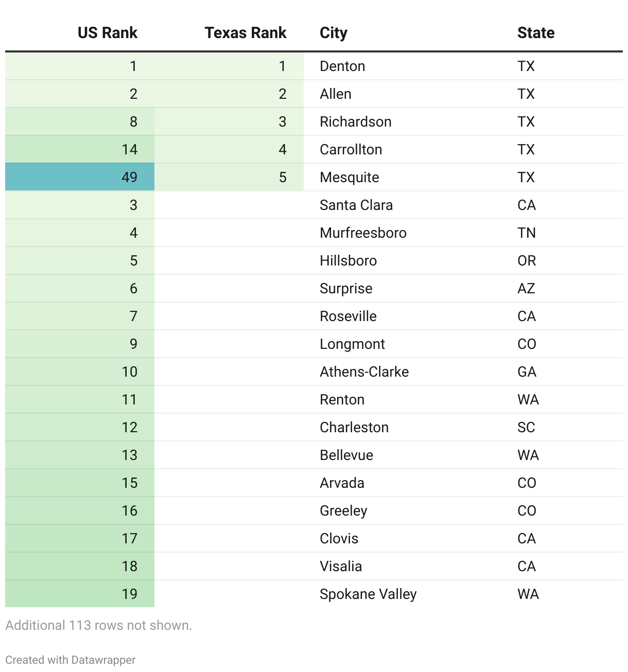Click Additional 113 rows not shown text
Screen dimensions: 628x672
[98, 625]
